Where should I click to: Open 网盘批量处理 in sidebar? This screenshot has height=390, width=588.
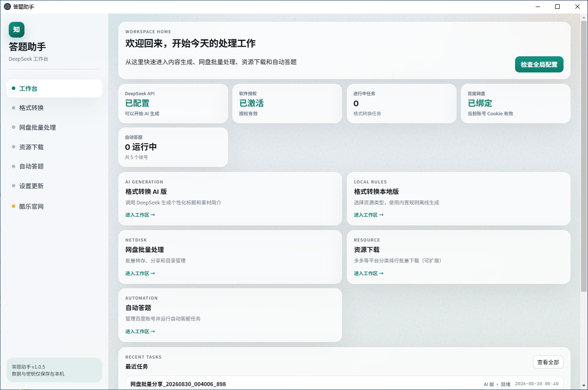click(x=54, y=128)
